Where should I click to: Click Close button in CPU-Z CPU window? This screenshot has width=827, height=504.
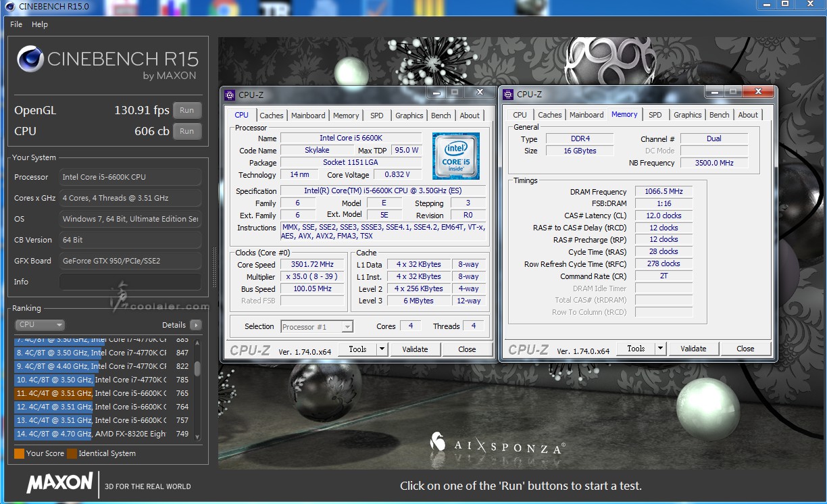[467, 349]
